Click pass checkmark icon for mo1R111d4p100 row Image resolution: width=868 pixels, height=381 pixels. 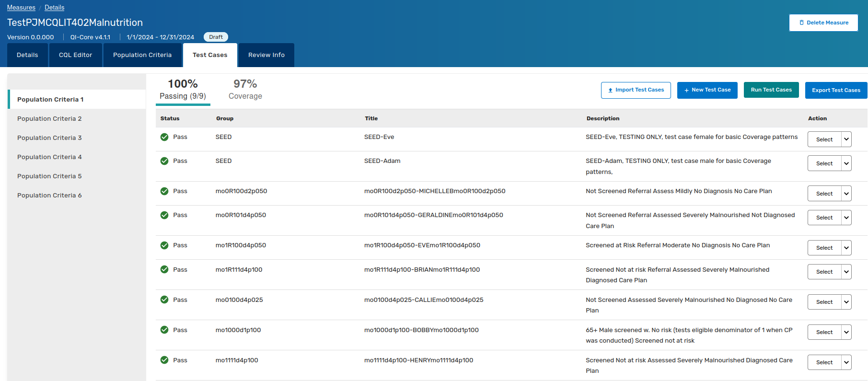click(164, 269)
